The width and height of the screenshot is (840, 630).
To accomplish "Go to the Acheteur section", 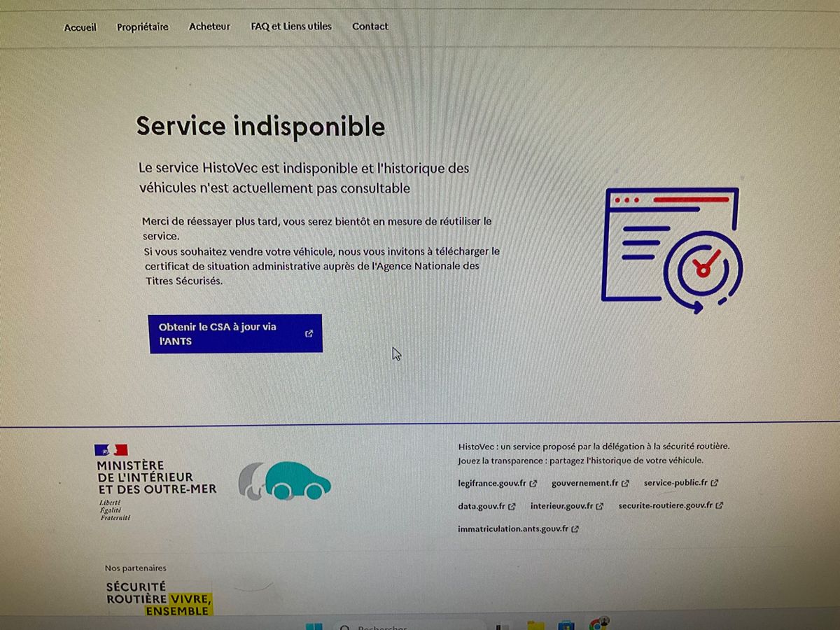I will tap(209, 27).
